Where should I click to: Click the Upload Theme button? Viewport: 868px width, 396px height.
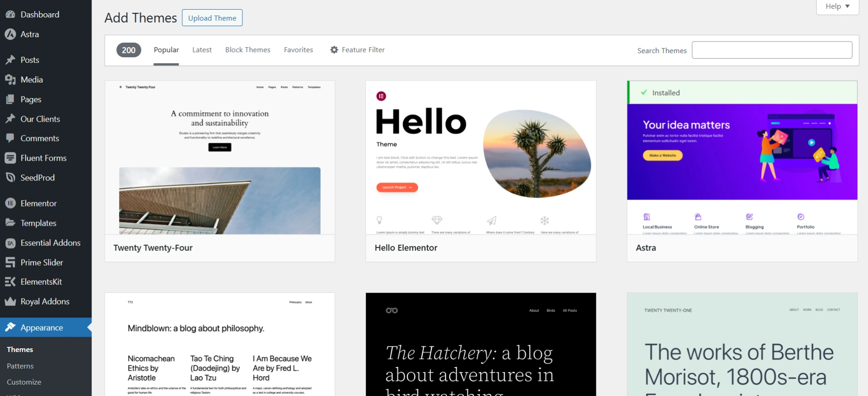pyautogui.click(x=212, y=18)
